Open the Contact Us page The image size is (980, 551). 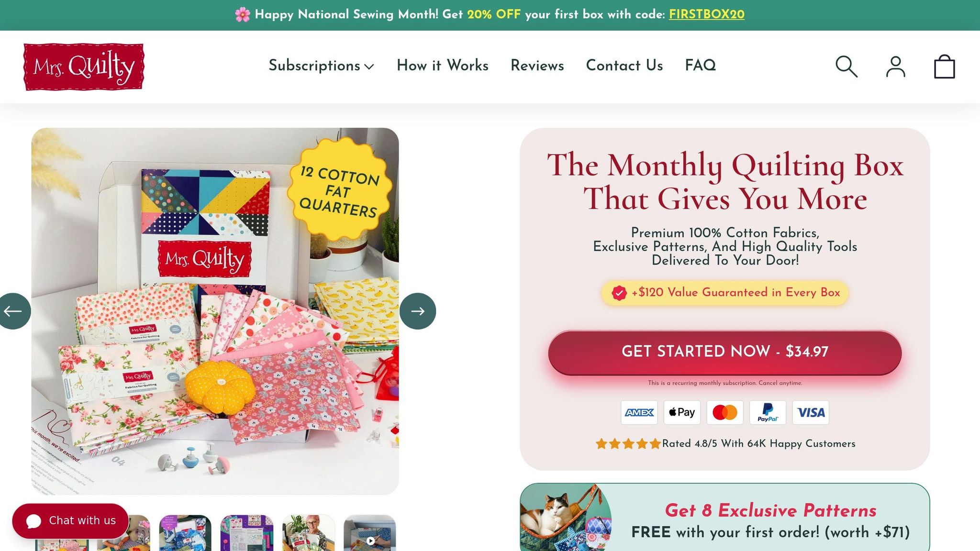[x=624, y=66]
